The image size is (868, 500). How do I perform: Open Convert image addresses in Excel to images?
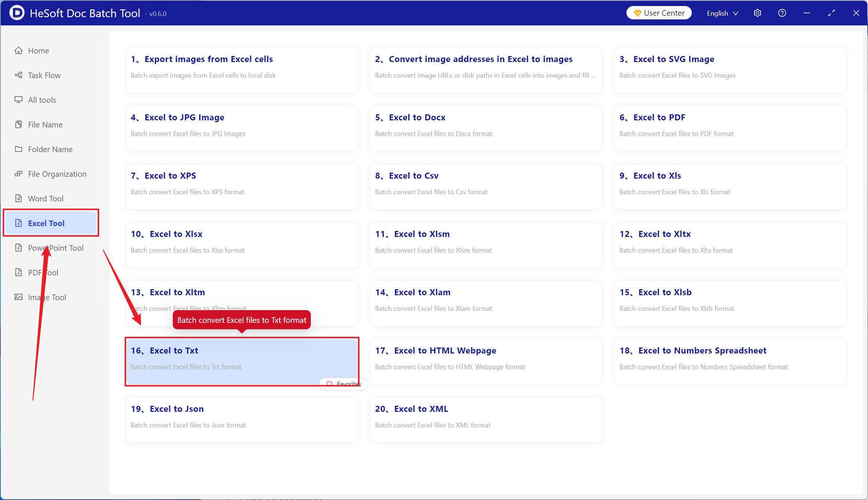point(486,70)
